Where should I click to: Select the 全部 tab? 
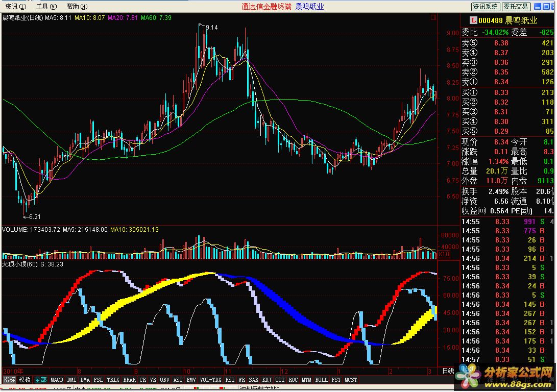tap(40, 380)
